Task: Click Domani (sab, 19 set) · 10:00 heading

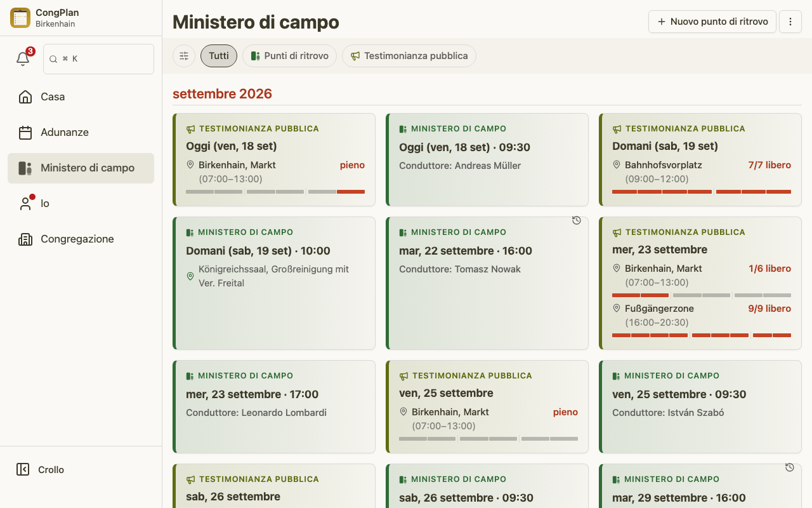Action: (258, 251)
